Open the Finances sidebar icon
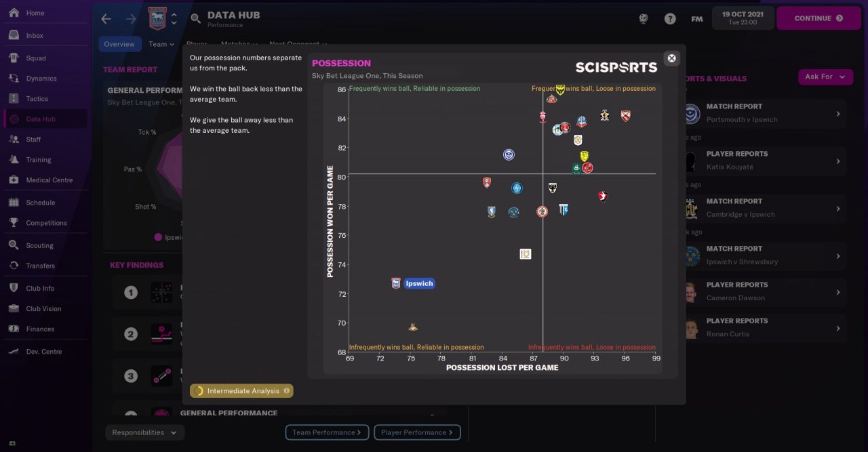The height and width of the screenshot is (452, 868). [x=14, y=329]
